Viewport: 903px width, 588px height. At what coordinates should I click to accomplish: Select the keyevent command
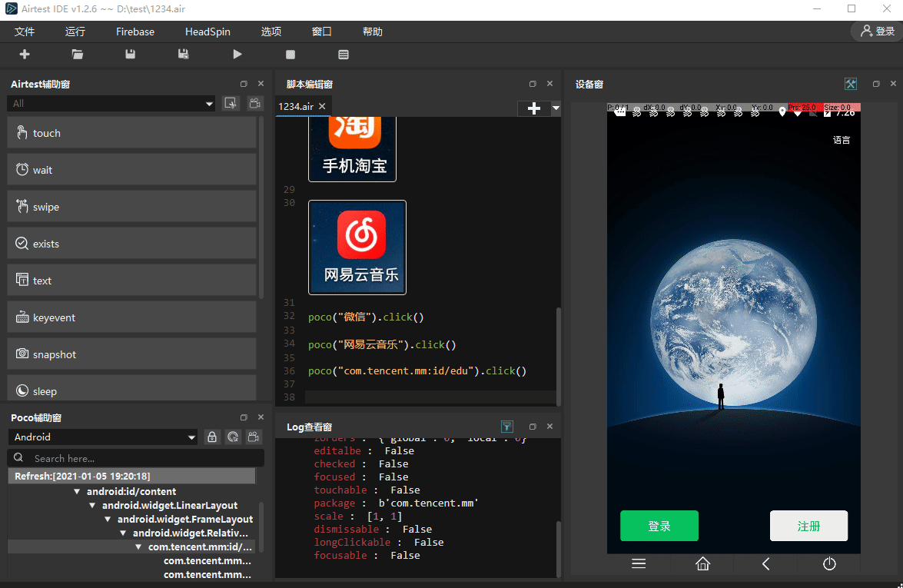click(x=132, y=317)
